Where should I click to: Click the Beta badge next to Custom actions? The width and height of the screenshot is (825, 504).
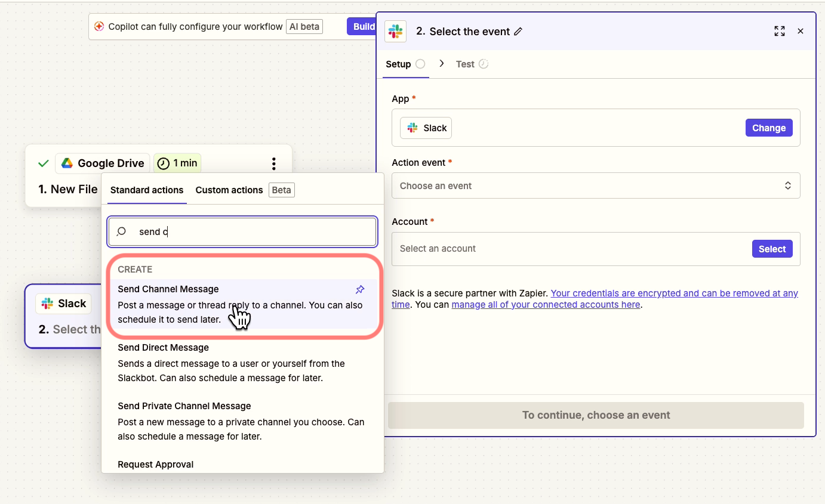[282, 190]
